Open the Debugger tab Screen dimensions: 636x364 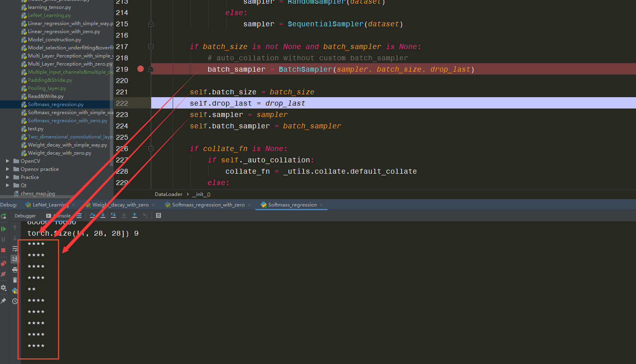25,216
